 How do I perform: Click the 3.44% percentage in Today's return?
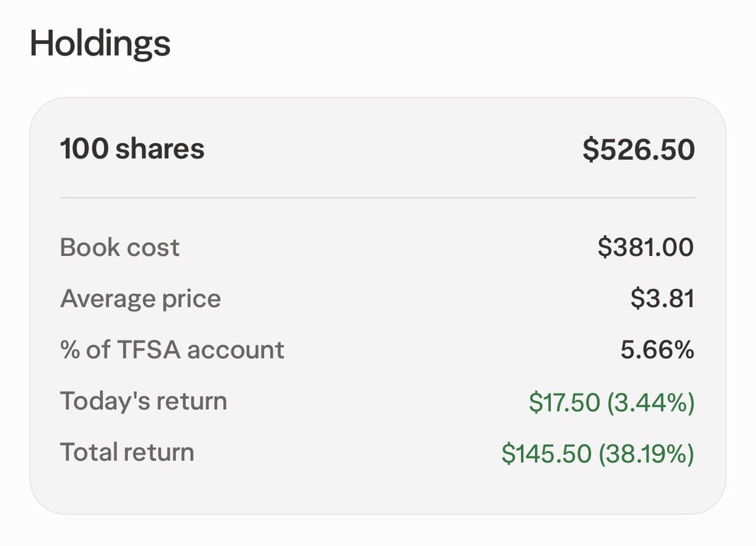tap(651, 402)
